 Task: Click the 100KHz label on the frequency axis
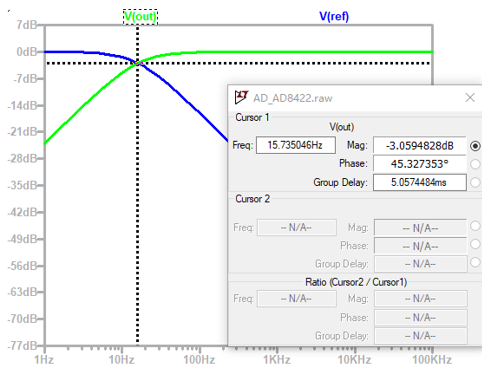coord(432,360)
